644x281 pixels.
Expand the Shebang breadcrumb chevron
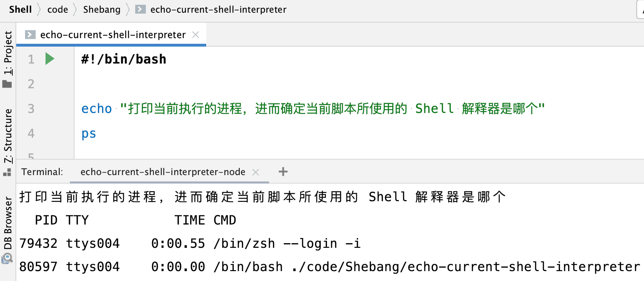pyautogui.click(x=127, y=10)
